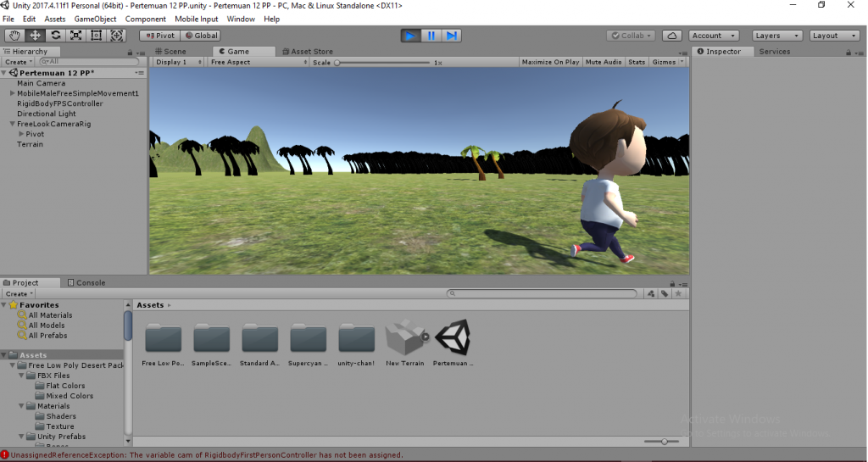Open the GameObject menu
The image size is (868, 462).
[x=95, y=19]
